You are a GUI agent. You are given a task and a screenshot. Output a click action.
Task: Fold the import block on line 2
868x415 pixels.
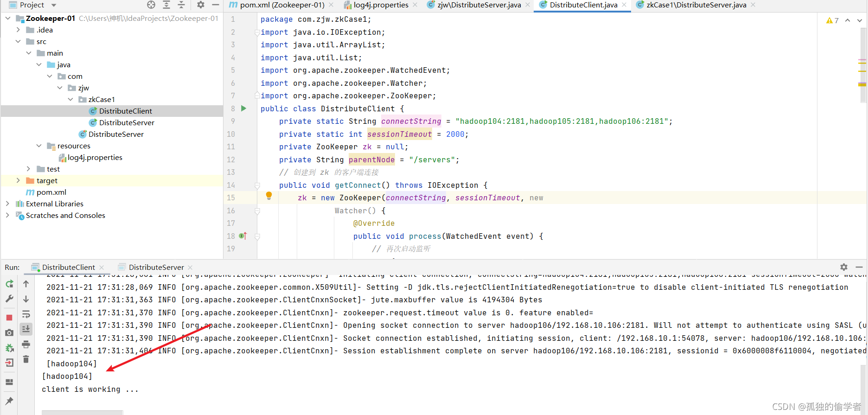point(257,32)
